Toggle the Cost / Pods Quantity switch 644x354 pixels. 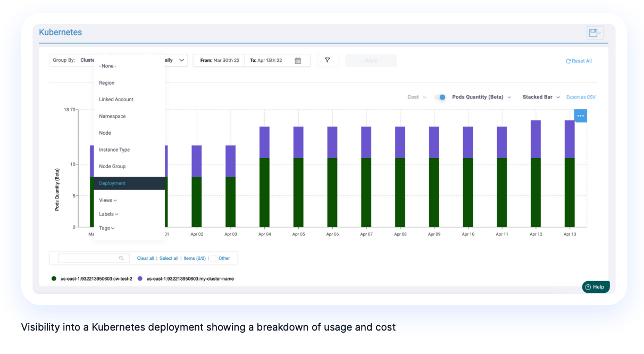point(440,97)
